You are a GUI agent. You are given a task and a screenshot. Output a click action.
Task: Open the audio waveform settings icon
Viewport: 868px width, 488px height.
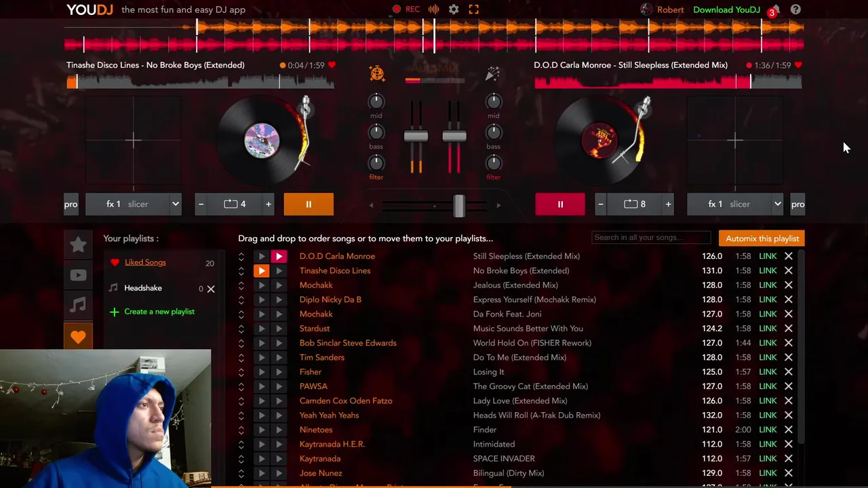point(433,9)
